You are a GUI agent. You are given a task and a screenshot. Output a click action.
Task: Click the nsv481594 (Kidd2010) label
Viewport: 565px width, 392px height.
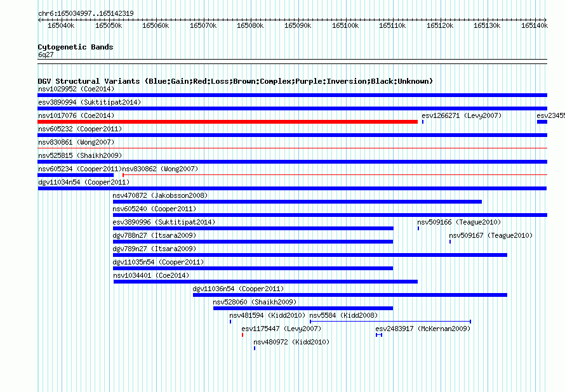267,315
